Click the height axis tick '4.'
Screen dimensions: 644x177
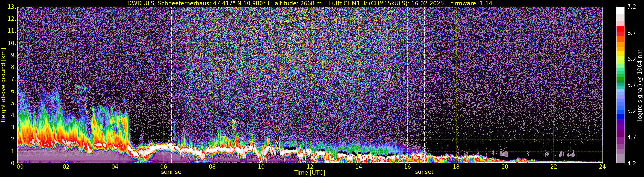click(x=13, y=115)
